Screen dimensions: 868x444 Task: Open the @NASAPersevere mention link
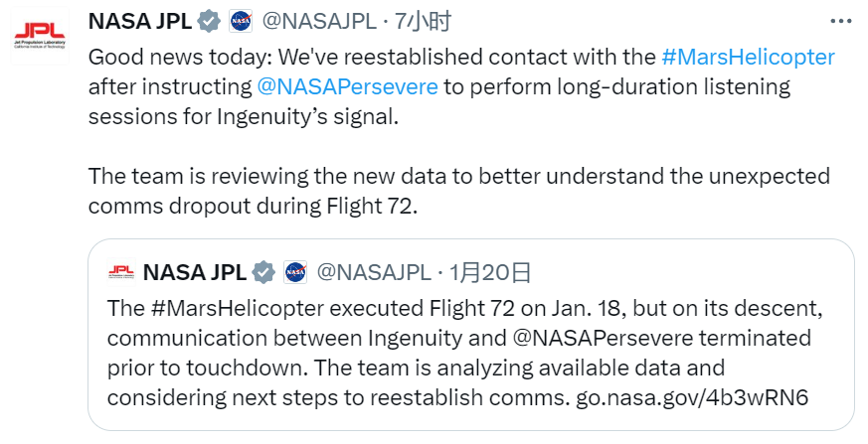[347, 86]
